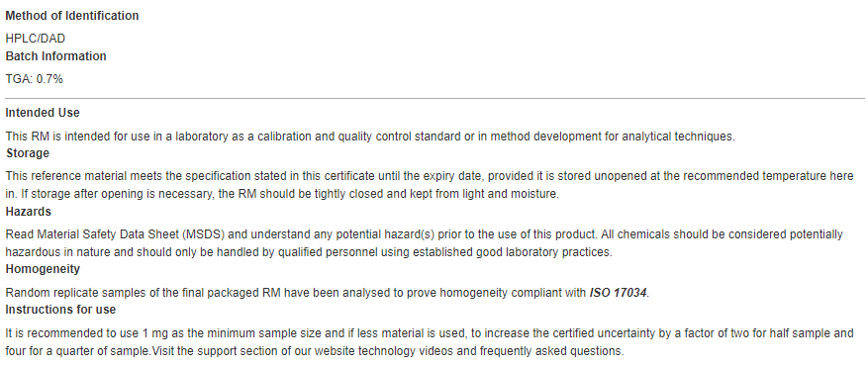Select the HPLC/DAD text
Viewport: 868px width, 367px height.
35,39
